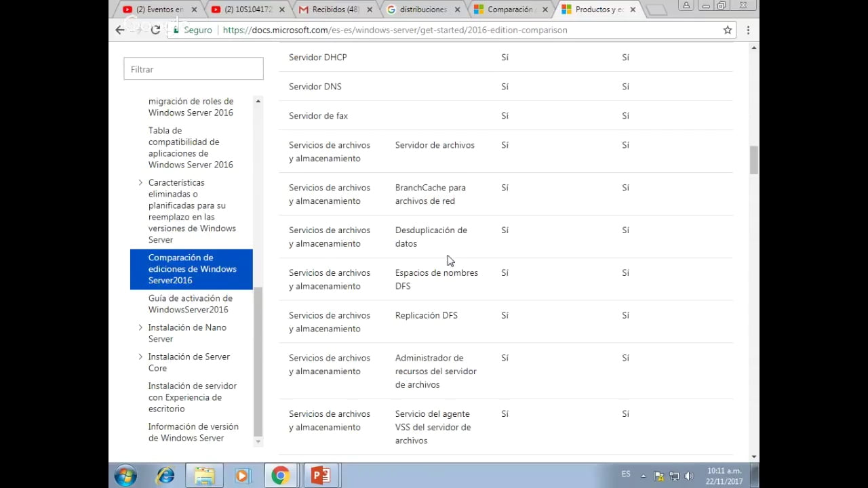
Task: Click the ES language indicator
Action: pos(626,474)
